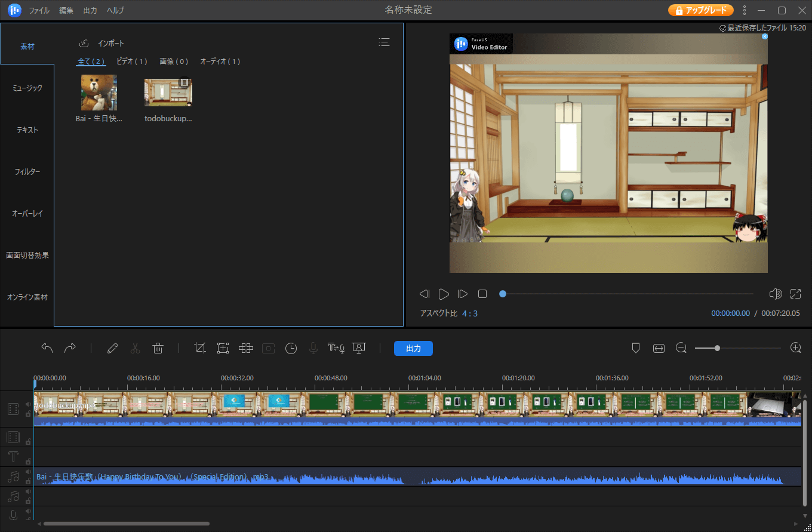Select the crop tool icon

coord(200,348)
